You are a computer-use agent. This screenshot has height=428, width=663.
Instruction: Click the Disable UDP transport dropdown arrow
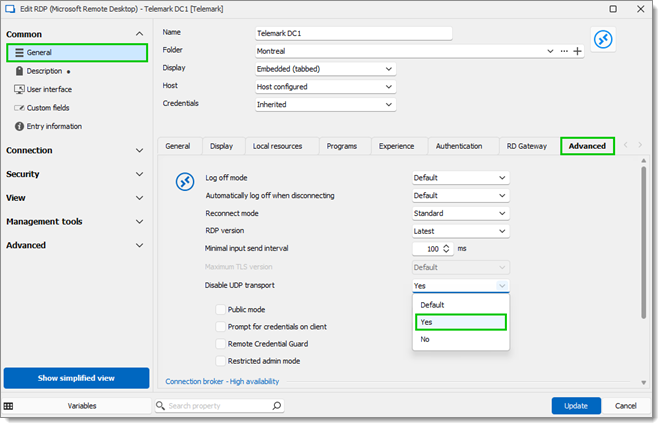click(x=502, y=286)
